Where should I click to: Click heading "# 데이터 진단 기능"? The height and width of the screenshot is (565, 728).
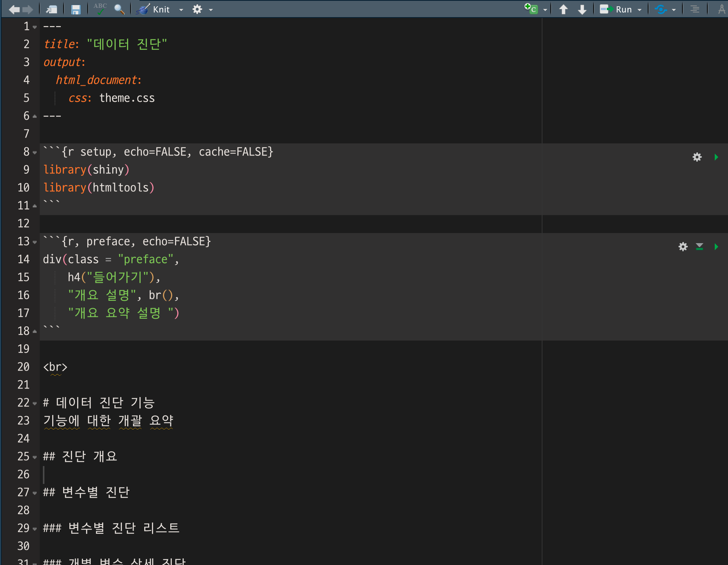(99, 403)
